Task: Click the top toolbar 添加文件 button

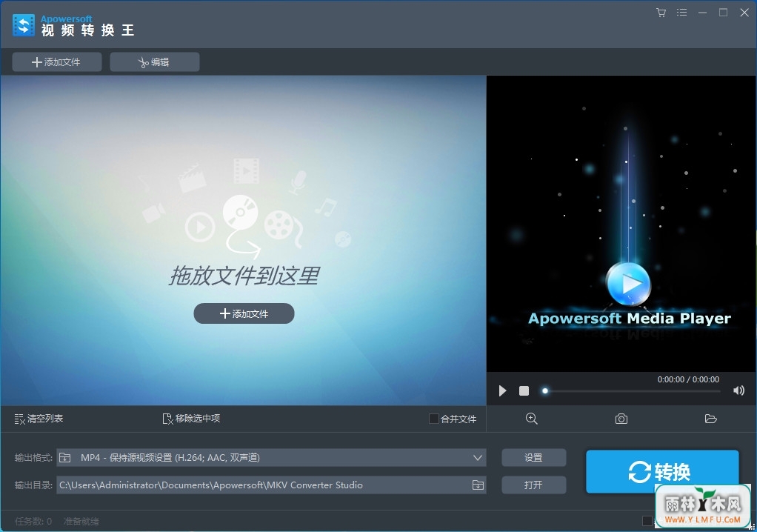Action: (57, 62)
